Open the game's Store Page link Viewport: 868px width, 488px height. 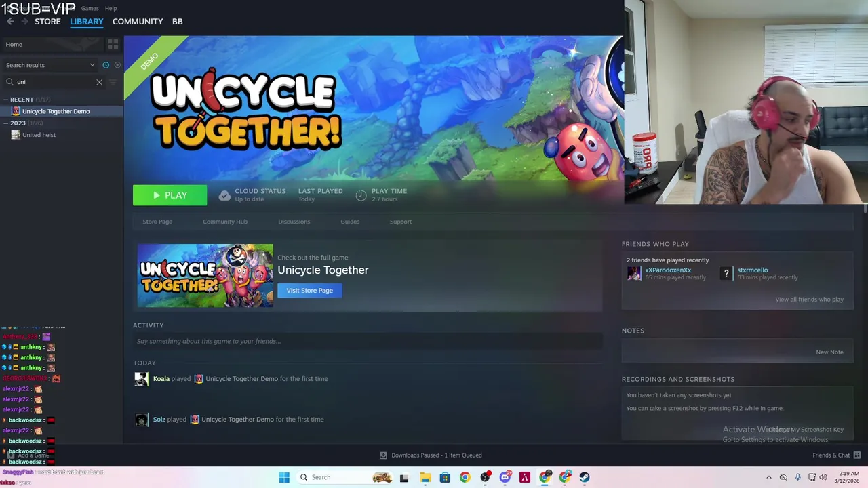pos(157,222)
